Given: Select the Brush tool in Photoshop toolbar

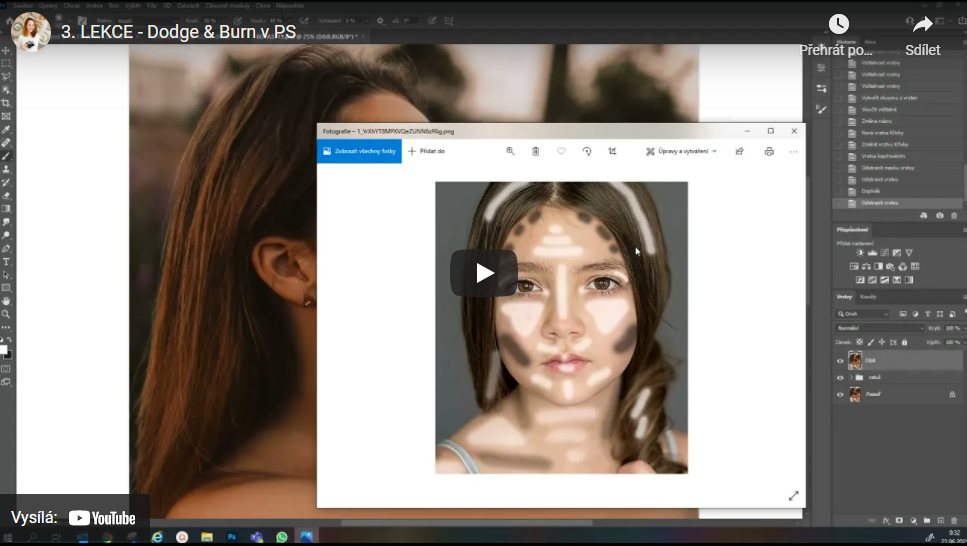Looking at the screenshot, I should pyautogui.click(x=6, y=156).
